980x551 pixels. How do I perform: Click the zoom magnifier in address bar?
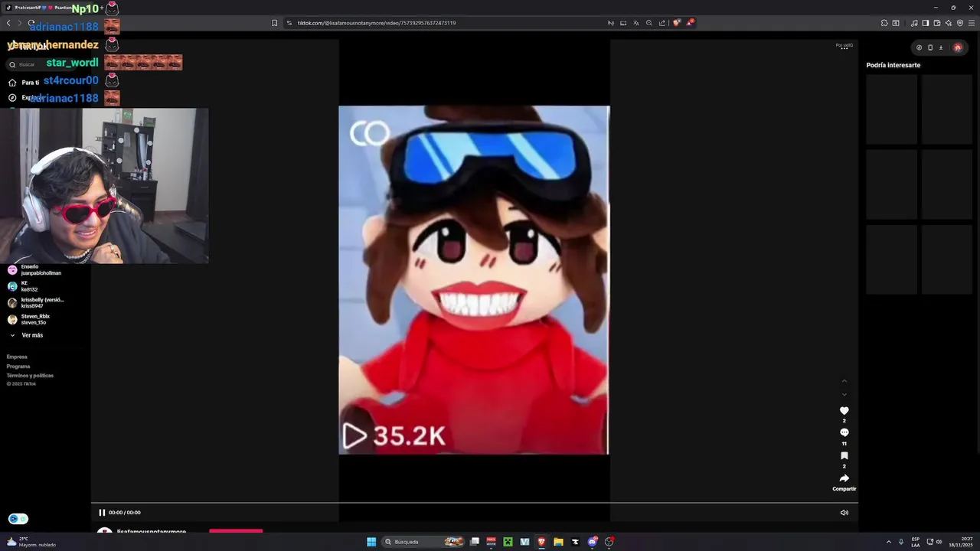(649, 23)
